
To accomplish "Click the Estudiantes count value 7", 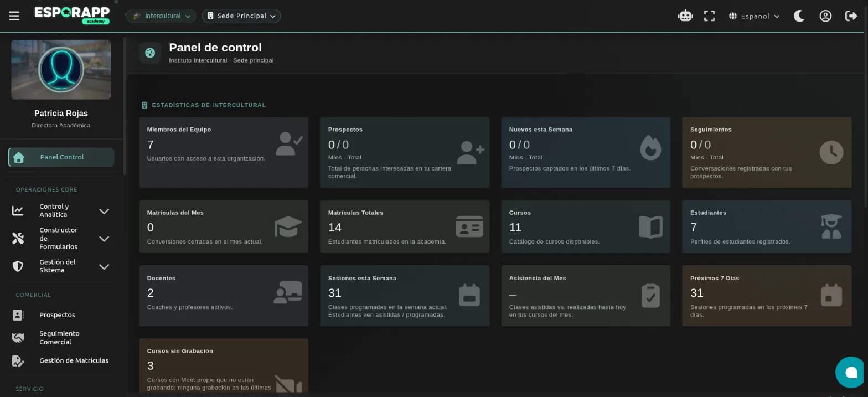I will click(x=694, y=228).
